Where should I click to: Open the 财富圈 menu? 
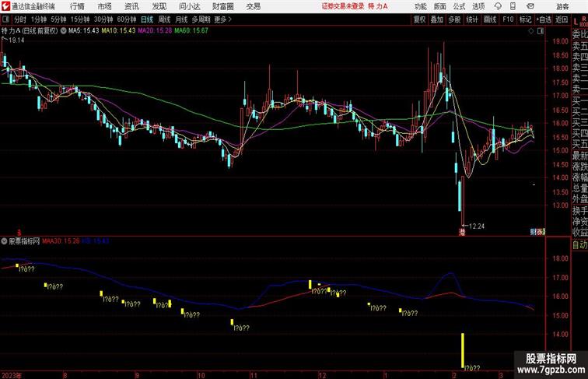222,6
